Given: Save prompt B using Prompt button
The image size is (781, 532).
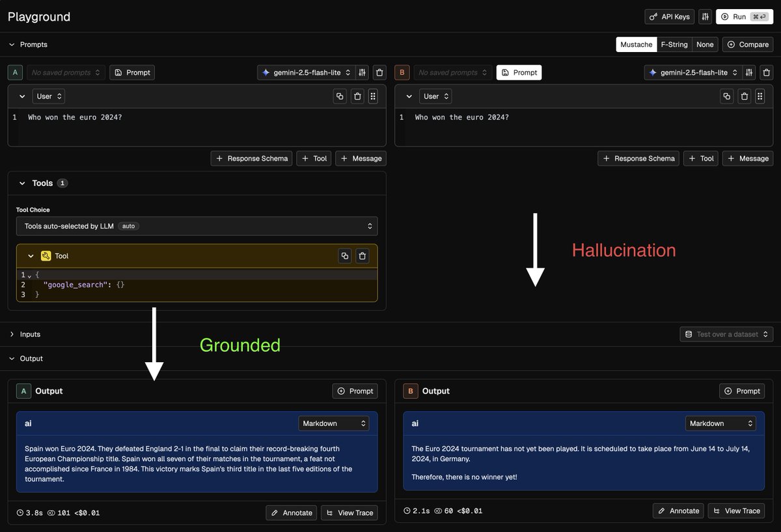Looking at the screenshot, I should pyautogui.click(x=519, y=72).
